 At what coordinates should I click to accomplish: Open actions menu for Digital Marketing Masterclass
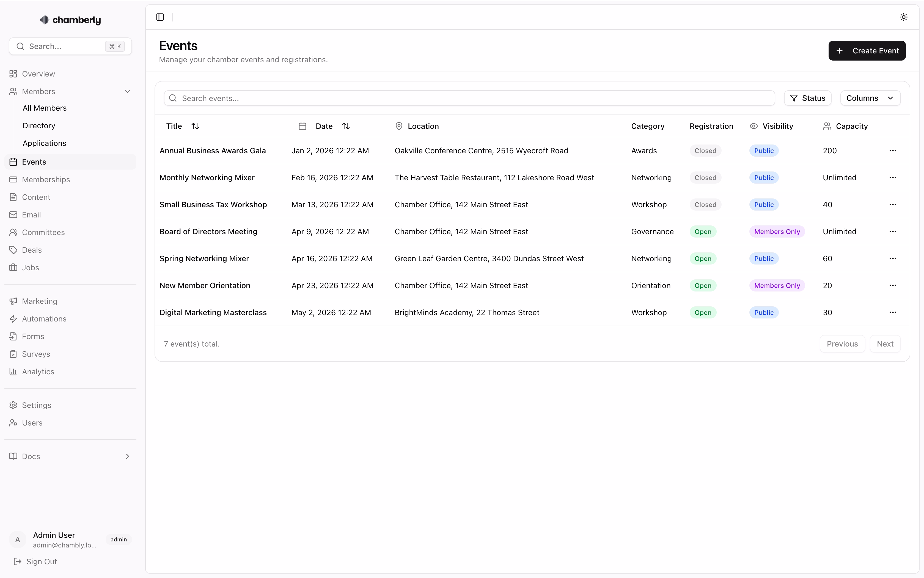(x=893, y=313)
